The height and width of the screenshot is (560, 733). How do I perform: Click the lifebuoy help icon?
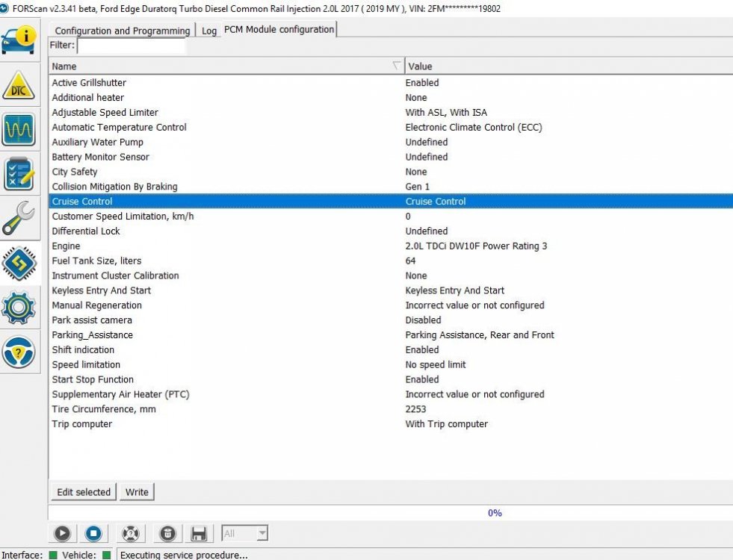point(131,533)
